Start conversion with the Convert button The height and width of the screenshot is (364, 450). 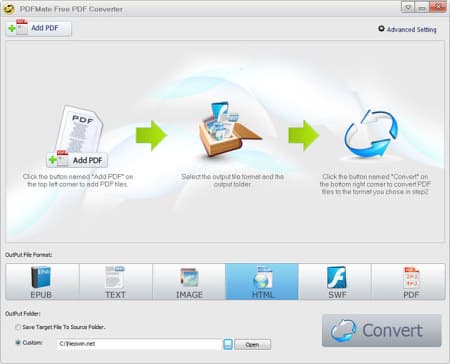[382, 331]
